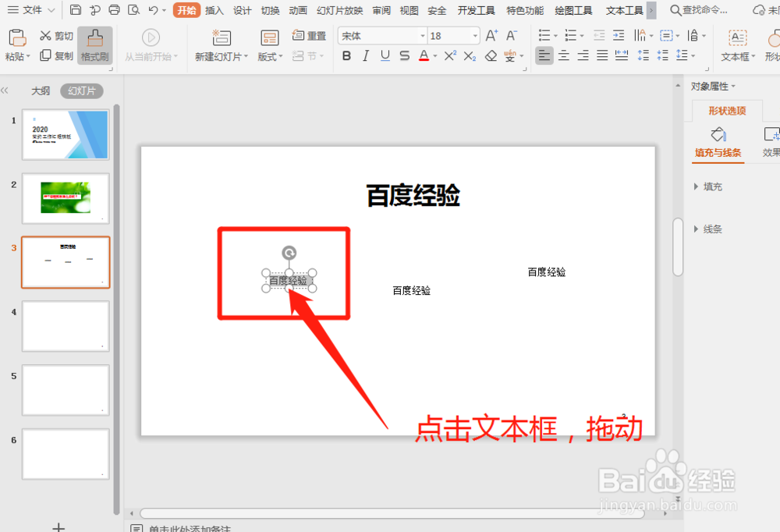Viewport: 780px width, 532px height.
Task: Open the font color dropdown arrow
Action: tap(434, 56)
